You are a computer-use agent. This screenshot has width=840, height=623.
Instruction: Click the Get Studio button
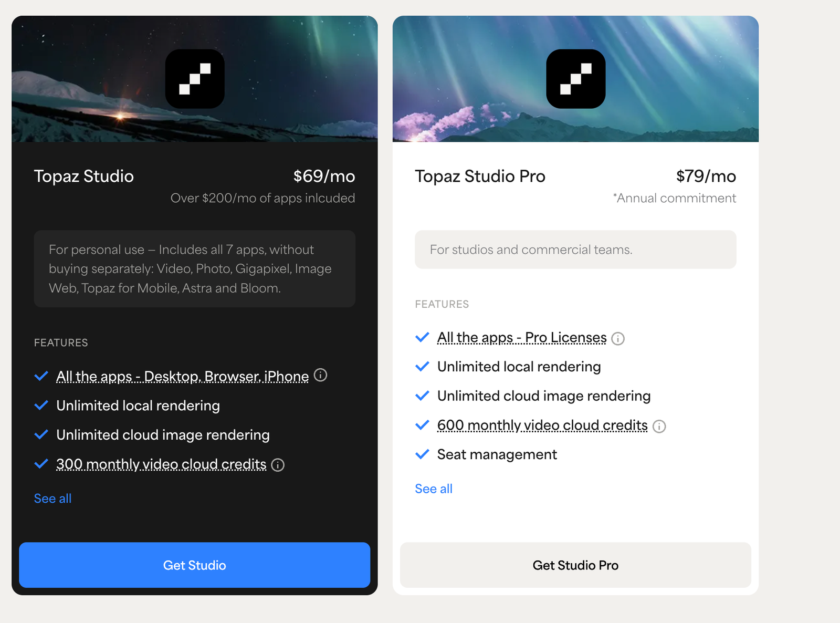pyautogui.click(x=195, y=565)
